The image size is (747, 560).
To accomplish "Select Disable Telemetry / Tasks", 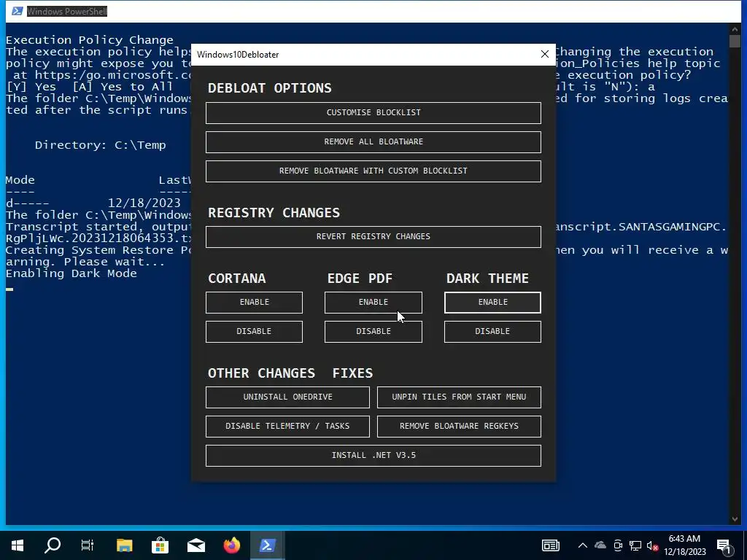I will point(287,426).
